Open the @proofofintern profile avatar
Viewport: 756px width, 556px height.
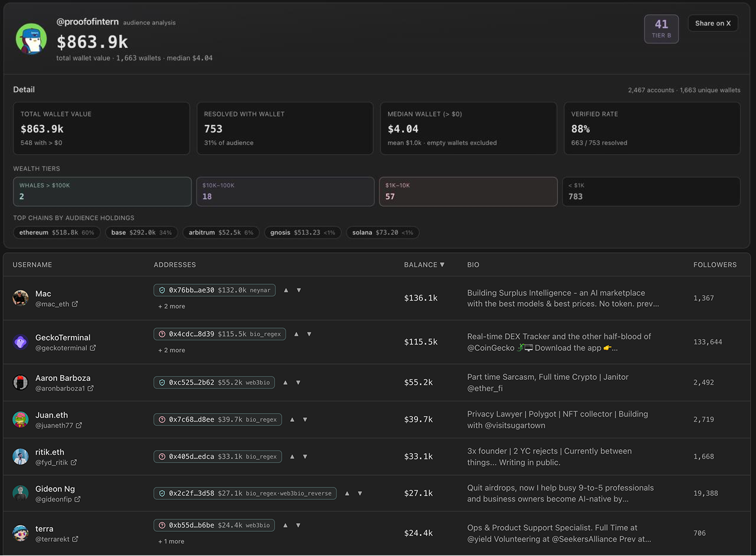click(x=31, y=40)
